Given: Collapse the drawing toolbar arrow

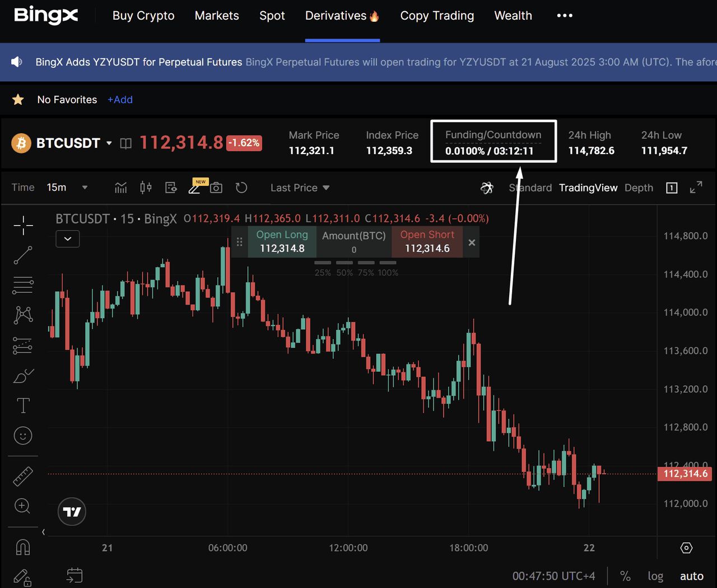Looking at the screenshot, I should tap(43, 532).
